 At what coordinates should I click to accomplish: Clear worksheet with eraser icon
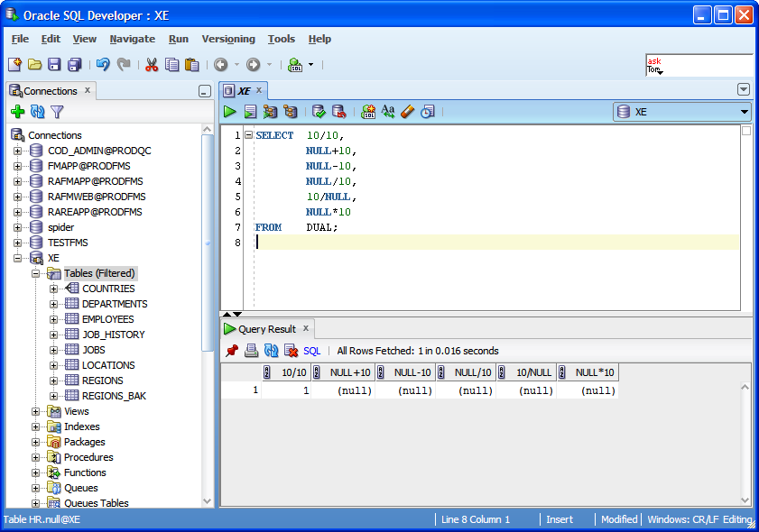[408, 112]
